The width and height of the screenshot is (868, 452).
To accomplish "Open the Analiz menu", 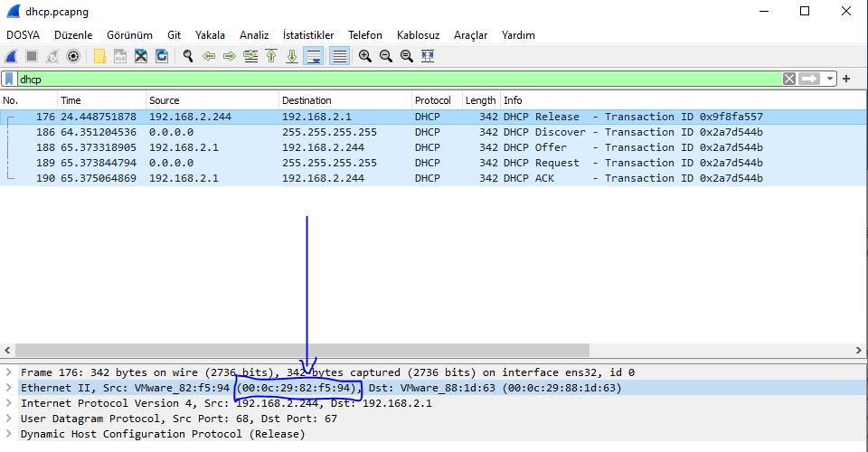I will 254,35.
